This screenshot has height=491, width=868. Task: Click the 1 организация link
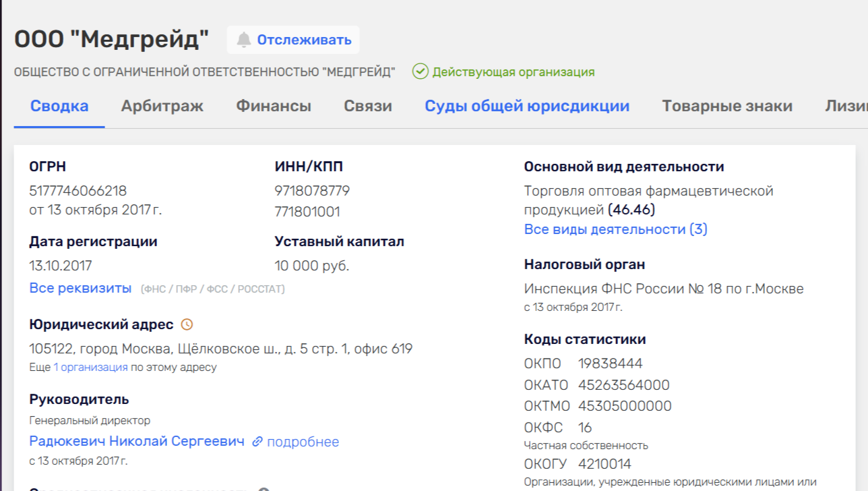click(x=90, y=368)
